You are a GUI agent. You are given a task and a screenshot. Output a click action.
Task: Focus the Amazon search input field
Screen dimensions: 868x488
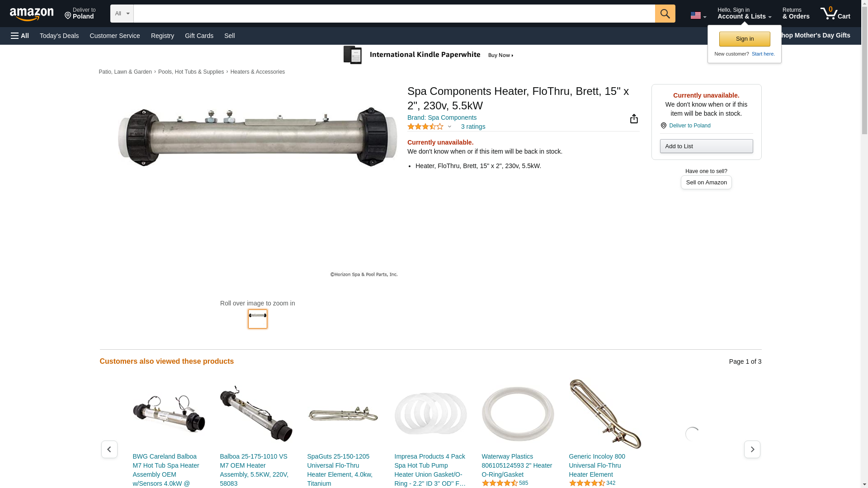[394, 14]
